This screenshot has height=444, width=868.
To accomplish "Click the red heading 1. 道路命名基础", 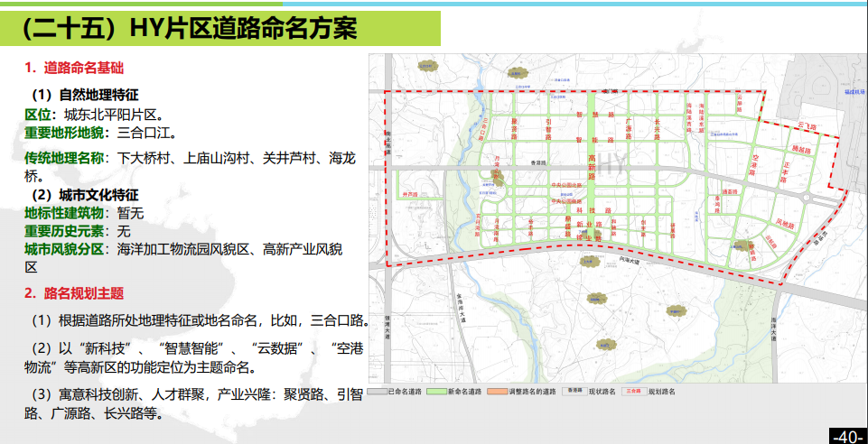I will point(74,68).
